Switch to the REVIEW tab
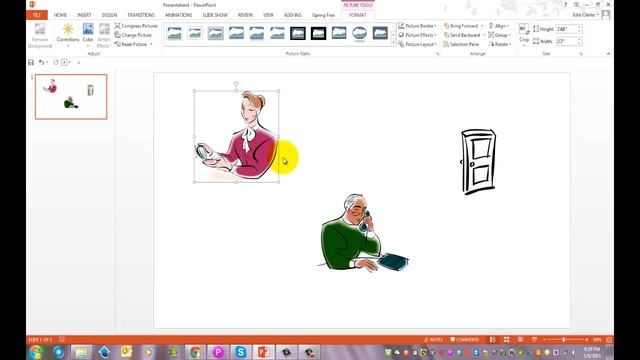This screenshot has width=640, height=360. click(x=245, y=15)
